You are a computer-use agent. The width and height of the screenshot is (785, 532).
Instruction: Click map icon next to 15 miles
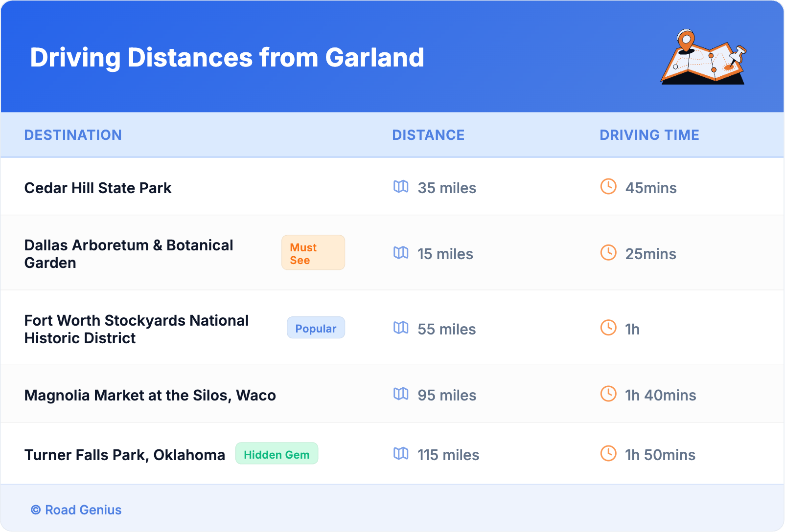point(401,253)
